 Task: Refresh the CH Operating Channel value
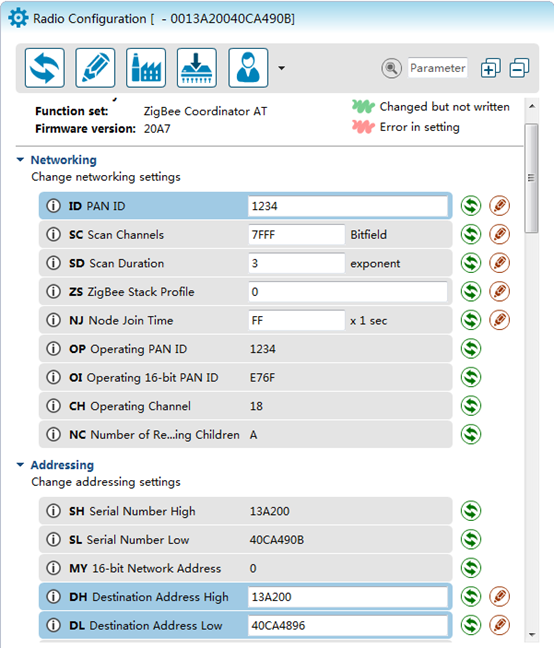click(471, 405)
